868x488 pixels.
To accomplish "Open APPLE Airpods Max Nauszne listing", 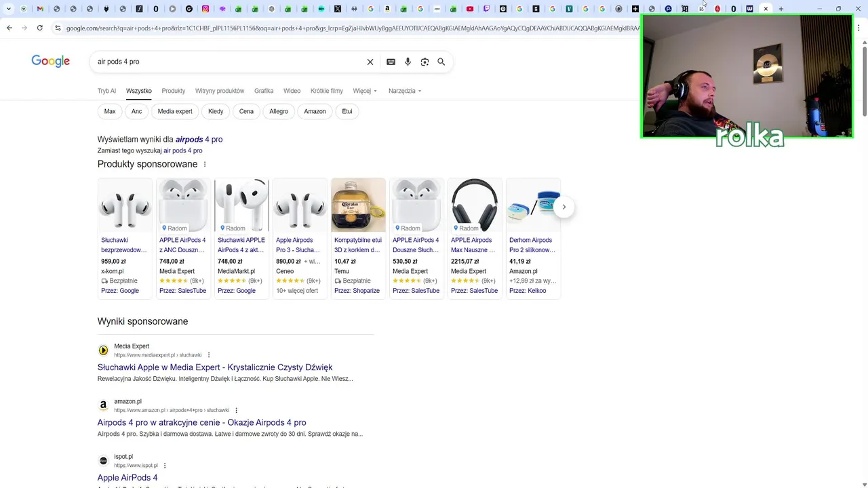I will (473, 245).
